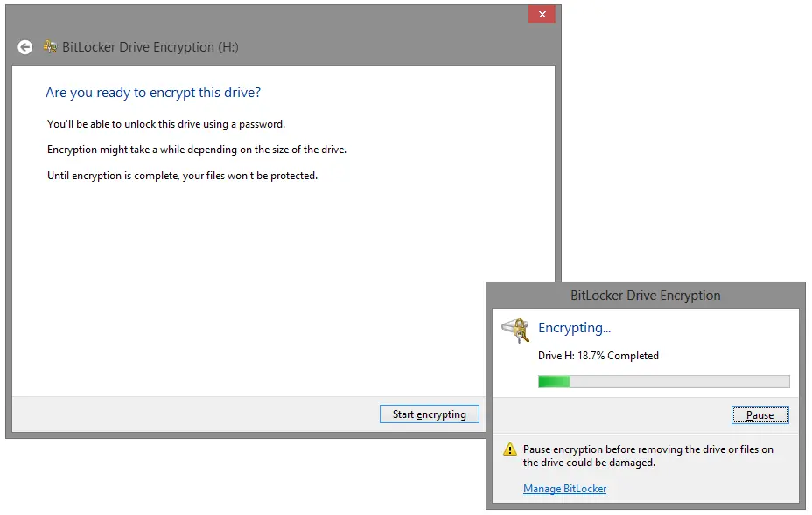Click the encryption progress bar
This screenshot has width=812, height=515.
point(664,382)
